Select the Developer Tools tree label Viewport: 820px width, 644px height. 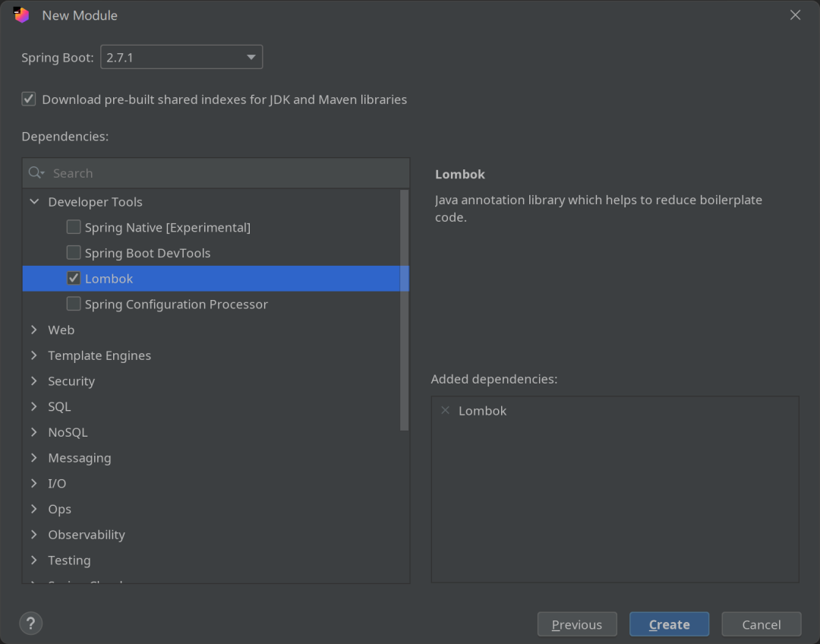click(95, 202)
